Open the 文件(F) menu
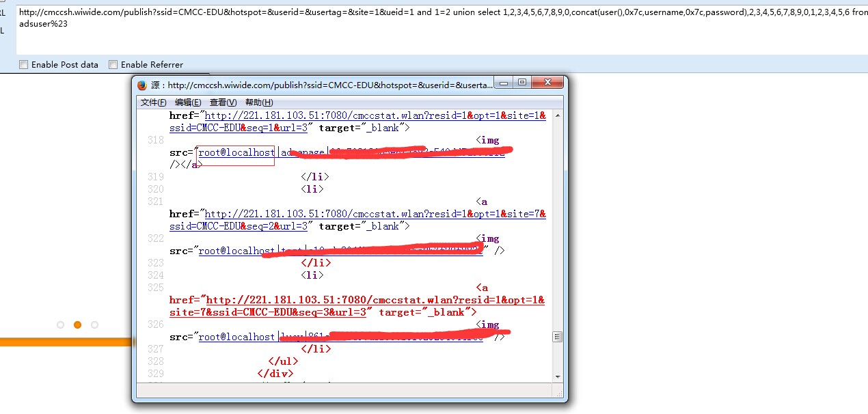This screenshot has height=414, width=868. tap(153, 102)
